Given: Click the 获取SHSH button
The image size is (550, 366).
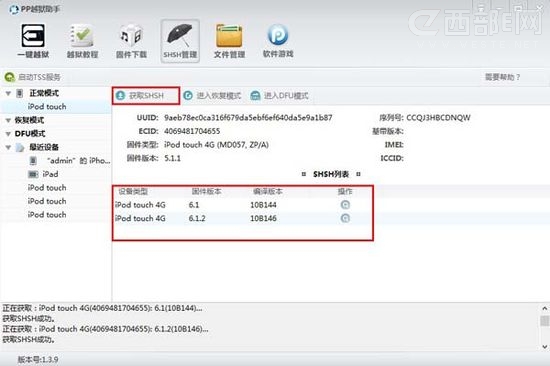Looking at the screenshot, I should coord(146,96).
